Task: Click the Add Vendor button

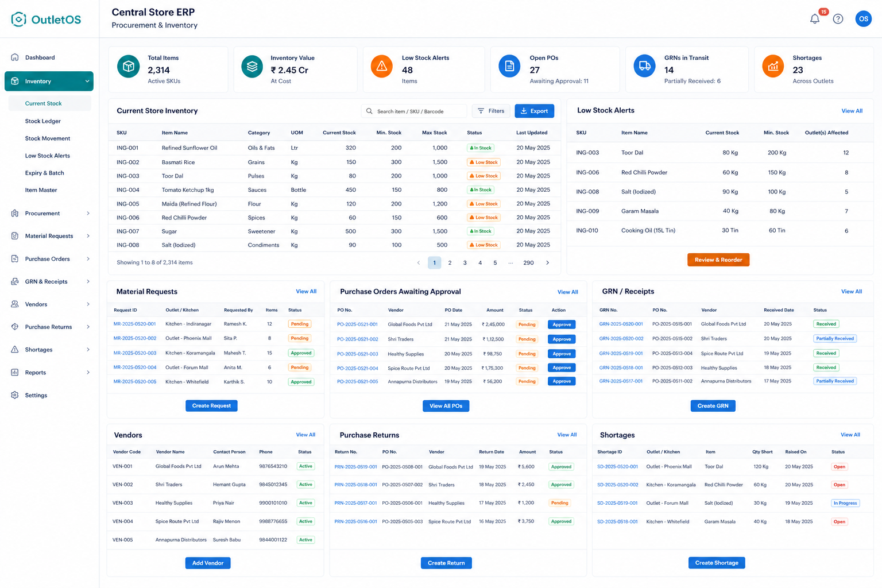Action: [x=208, y=563]
